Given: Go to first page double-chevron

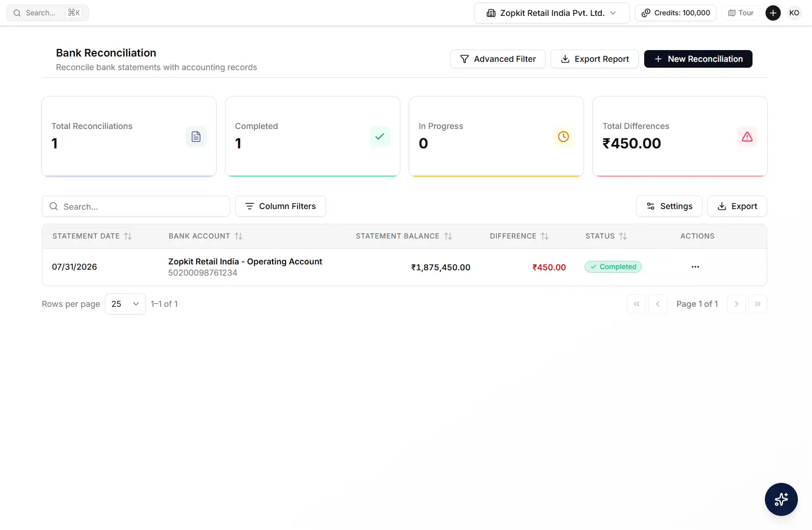Looking at the screenshot, I should coord(637,304).
